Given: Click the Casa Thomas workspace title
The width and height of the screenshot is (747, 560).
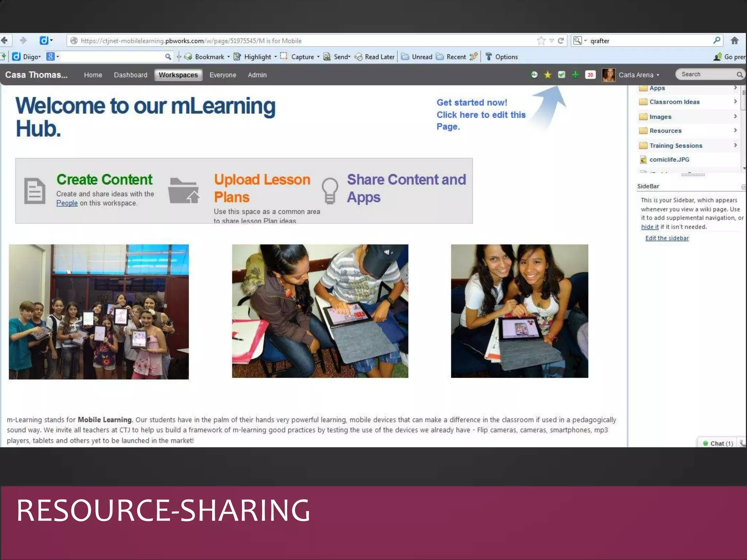Looking at the screenshot, I should [36, 75].
